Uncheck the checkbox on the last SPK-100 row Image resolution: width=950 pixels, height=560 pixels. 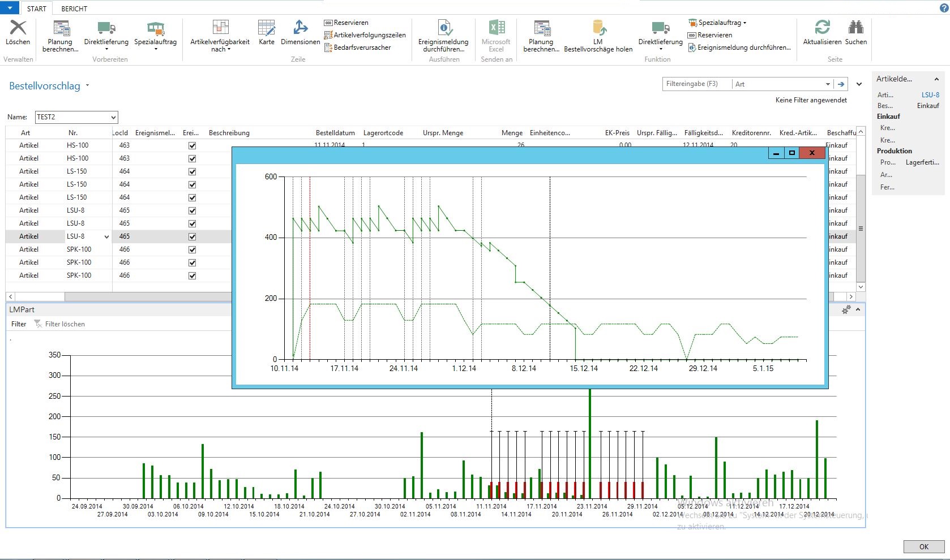tap(192, 275)
